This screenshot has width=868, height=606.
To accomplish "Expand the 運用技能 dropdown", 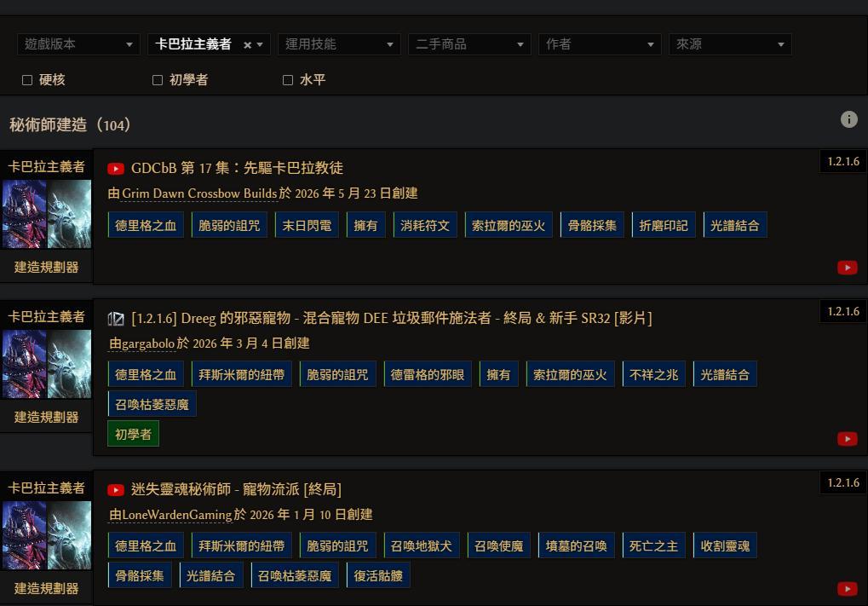I will (x=339, y=44).
